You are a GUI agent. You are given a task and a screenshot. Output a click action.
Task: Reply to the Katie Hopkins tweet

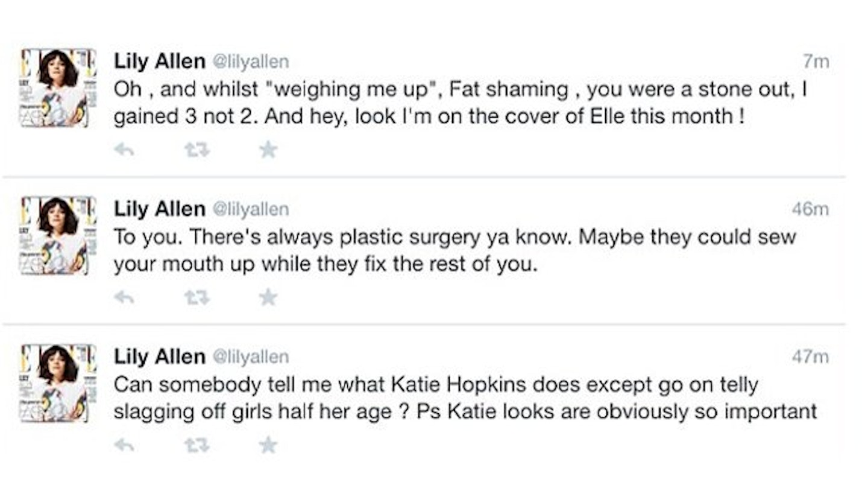click(x=124, y=445)
